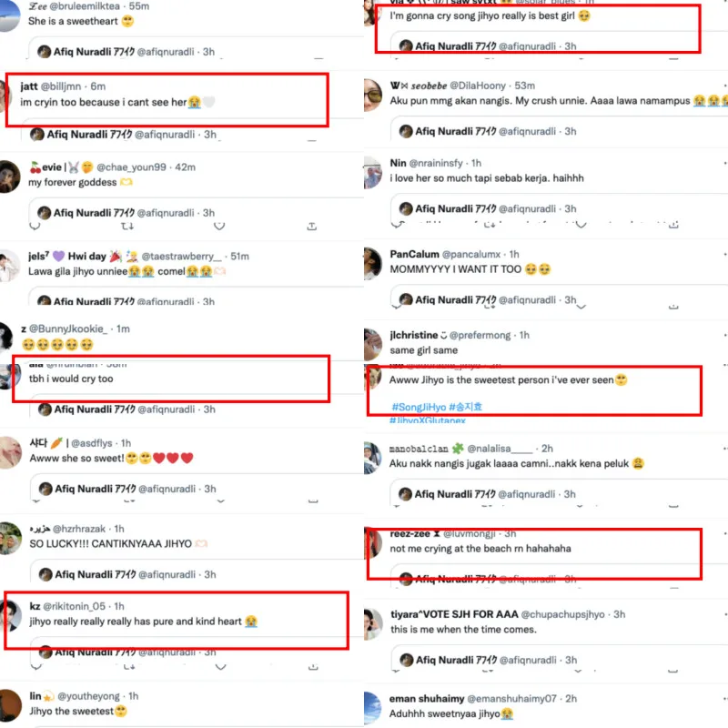Open the Korean #송지효 hashtag

tap(465, 407)
